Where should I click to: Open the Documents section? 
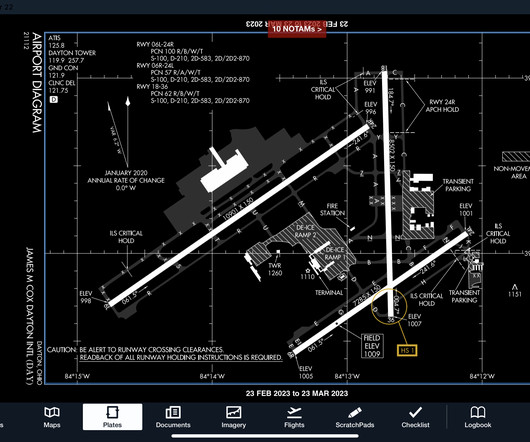tap(173, 417)
